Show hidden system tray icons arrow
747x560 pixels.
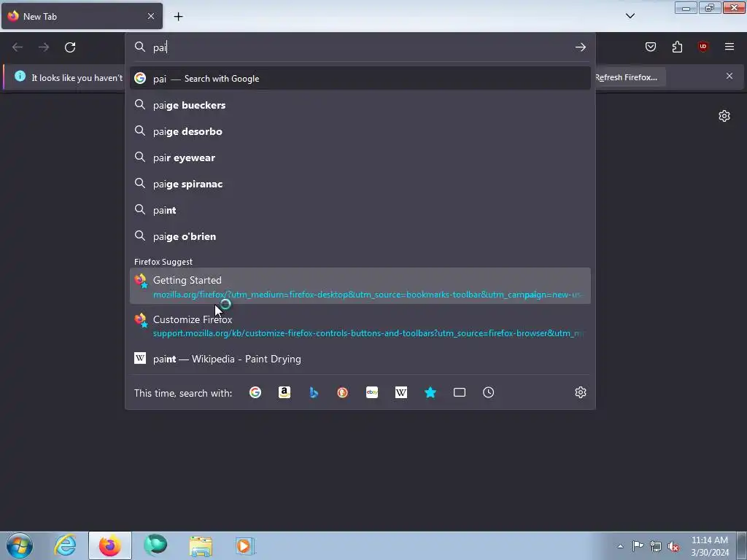620,546
